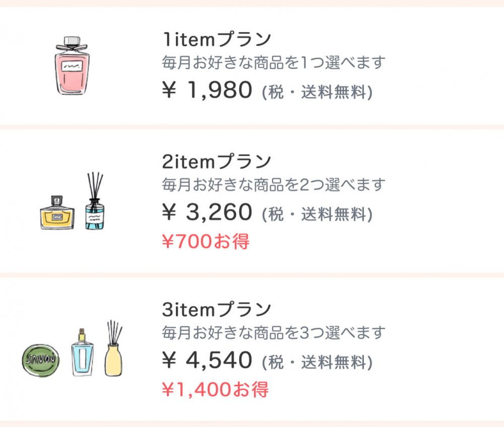Select the 2itemプラン title

click(x=217, y=162)
